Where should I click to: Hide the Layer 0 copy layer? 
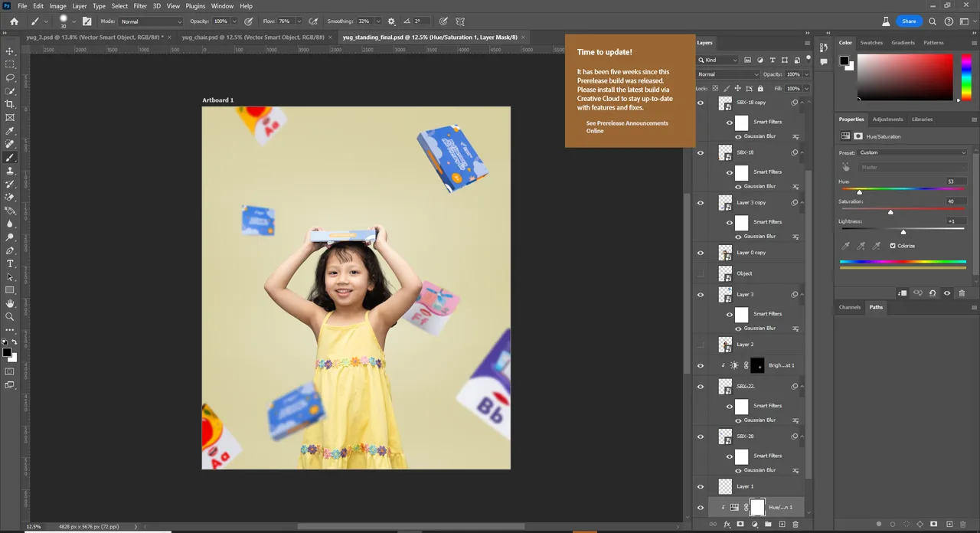coord(700,253)
